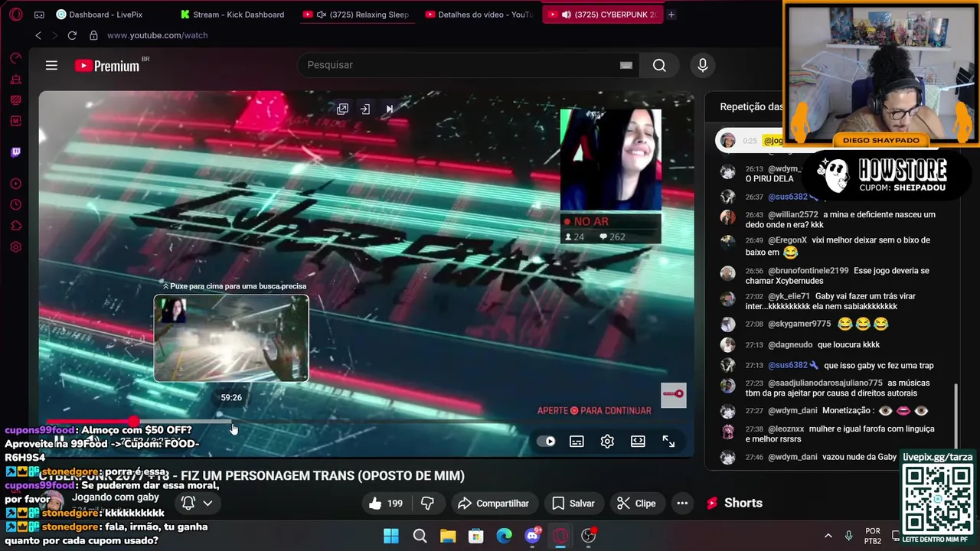Toggle the autoplay switch

point(546,442)
